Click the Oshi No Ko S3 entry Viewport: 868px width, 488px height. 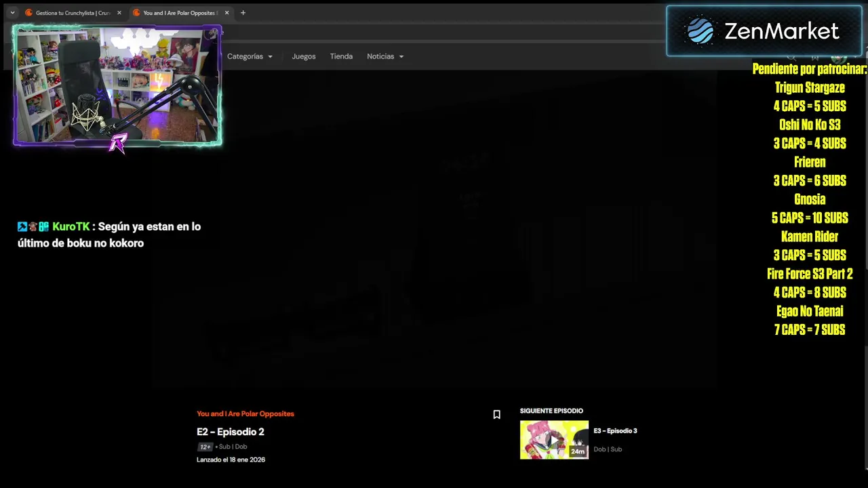point(810,125)
